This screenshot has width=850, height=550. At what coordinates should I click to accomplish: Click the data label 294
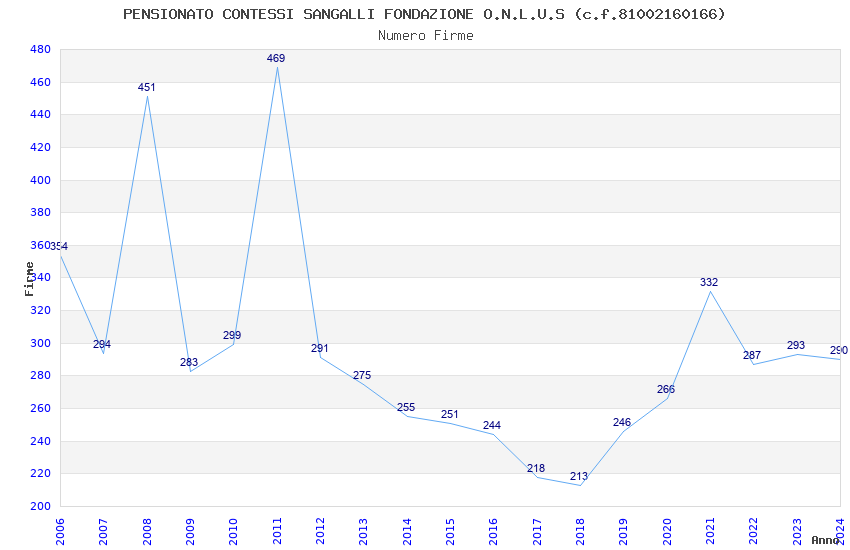pyautogui.click(x=102, y=344)
